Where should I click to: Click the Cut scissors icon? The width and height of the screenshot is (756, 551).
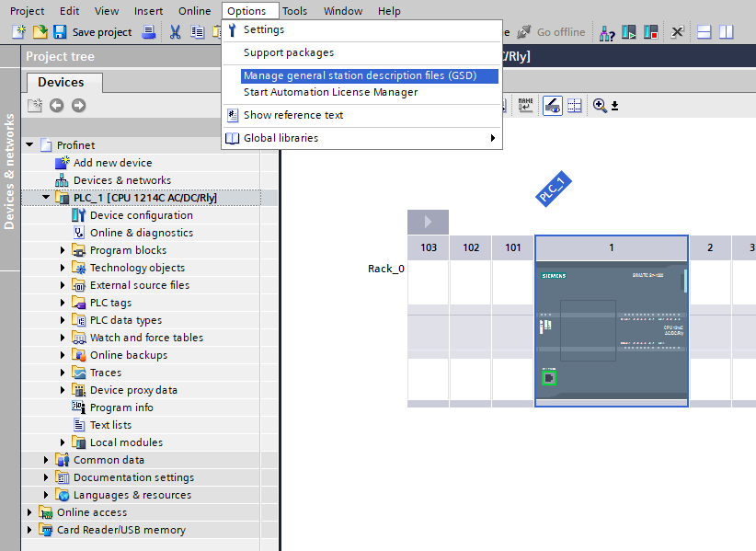pyautogui.click(x=175, y=32)
